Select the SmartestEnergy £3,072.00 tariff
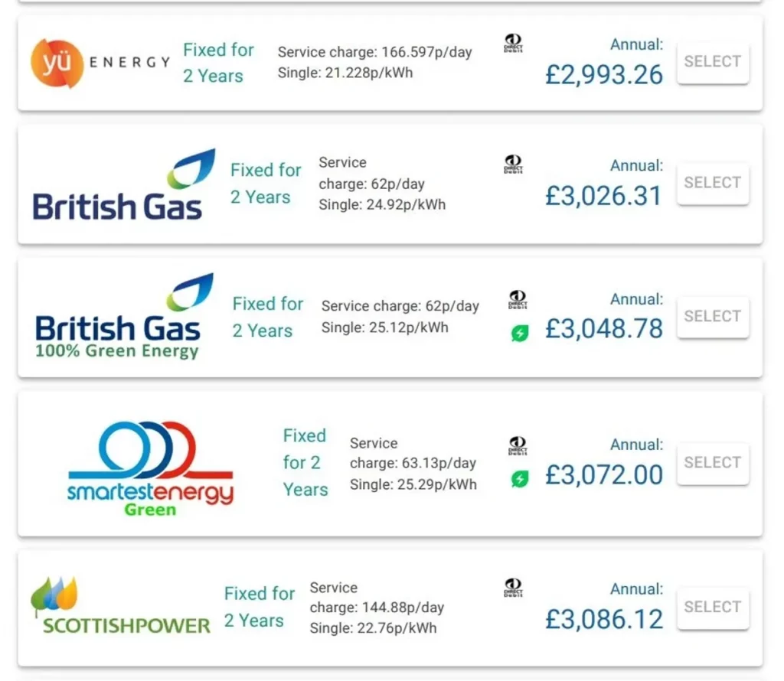This screenshot has width=784, height=681. coord(712,463)
